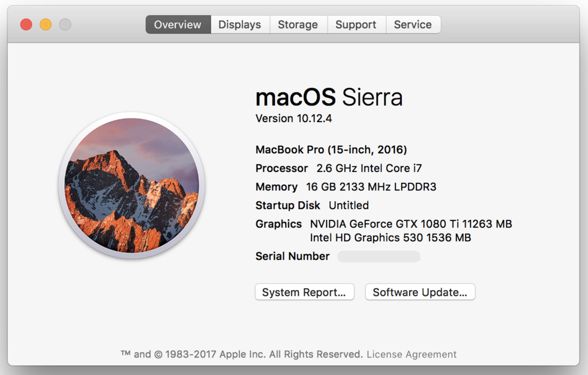
Task: Open the Service tab
Action: click(413, 25)
